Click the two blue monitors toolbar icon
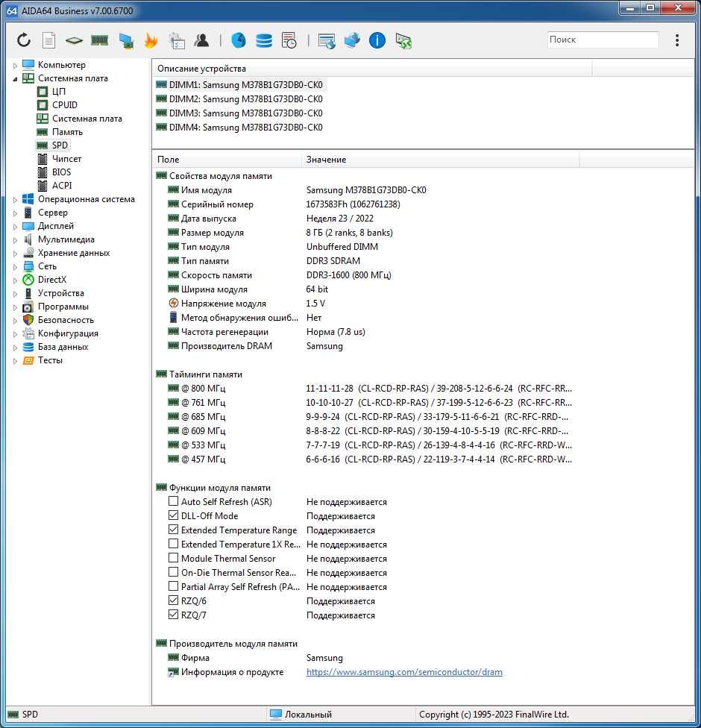The width and height of the screenshot is (701, 728). click(x=352, y=40)
